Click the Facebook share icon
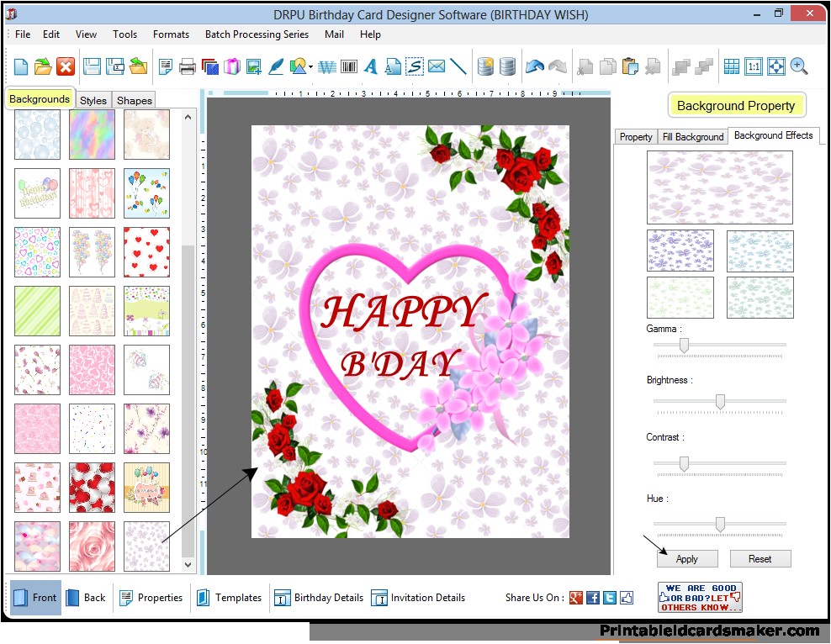The height and width of the screenshot is (644, 831). point(593,598)
